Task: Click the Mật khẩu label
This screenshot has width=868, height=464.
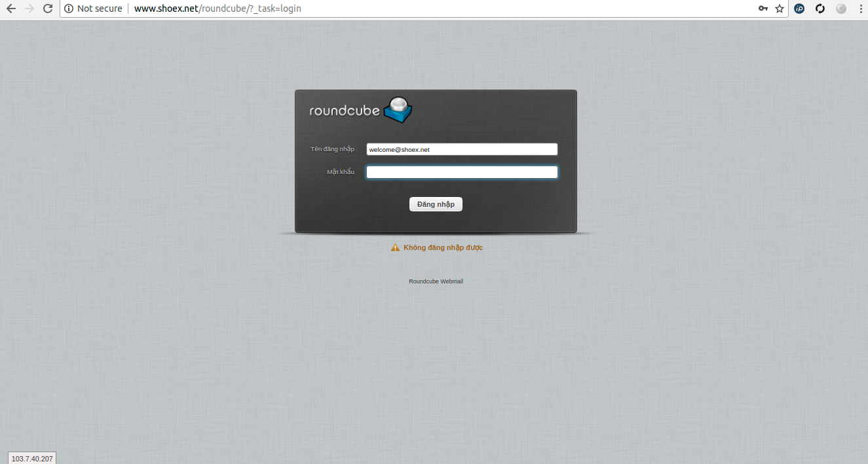Action: coord(341,172)
